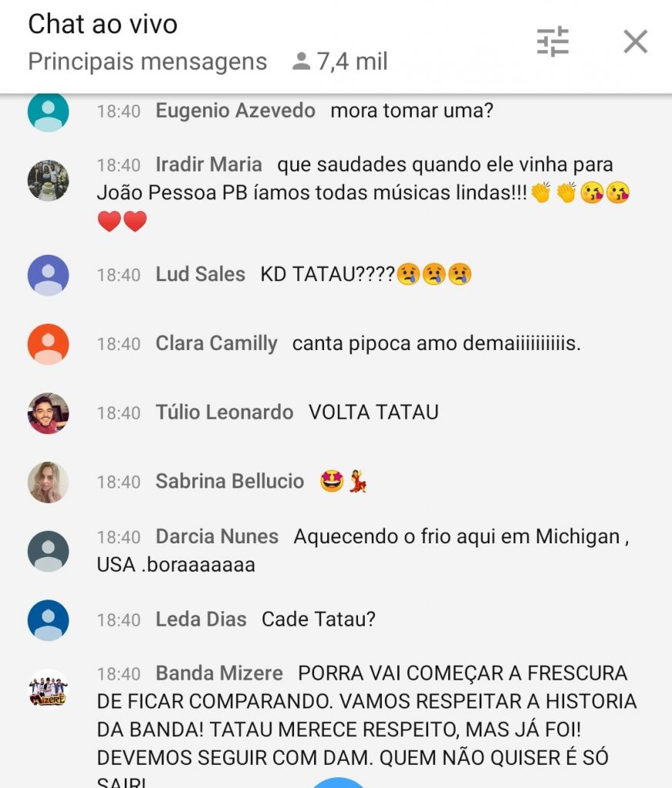Tap the username Túlio Leonardo
The image size is (672, 788).
[224, 412]
